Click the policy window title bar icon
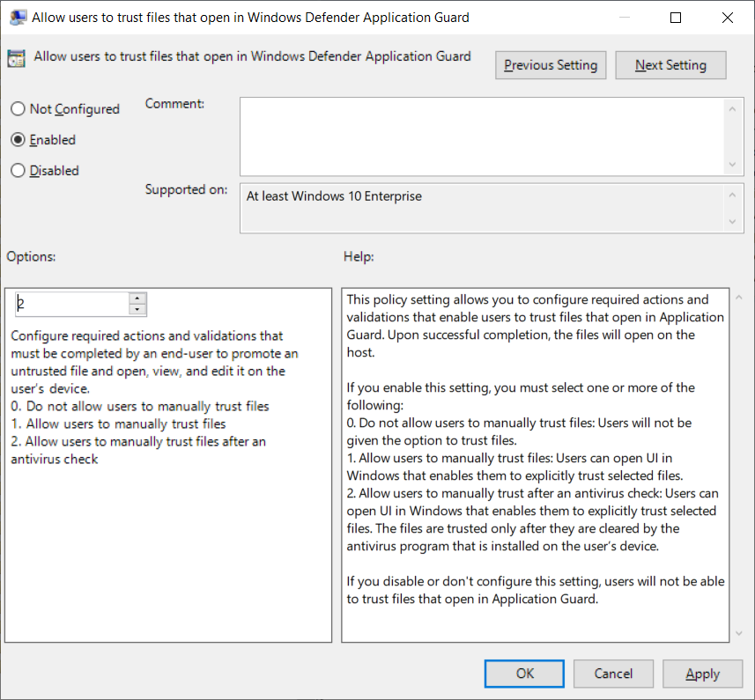 (x=17, y=18)
